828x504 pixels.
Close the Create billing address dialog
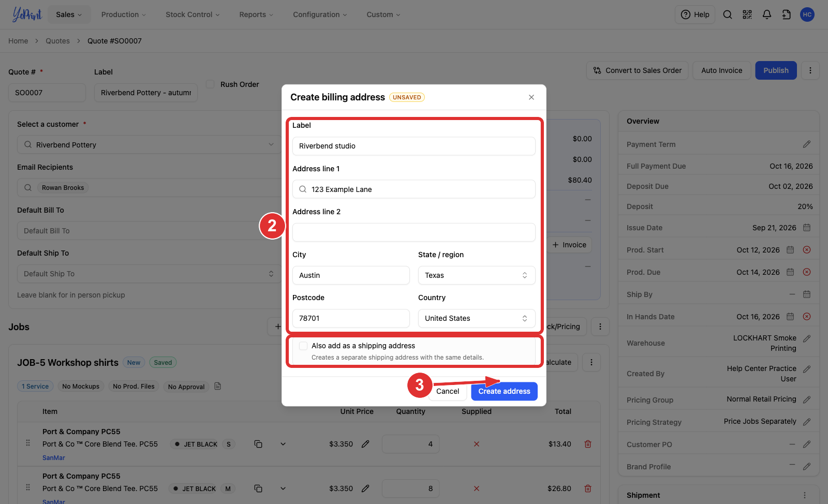coord(531,97)
